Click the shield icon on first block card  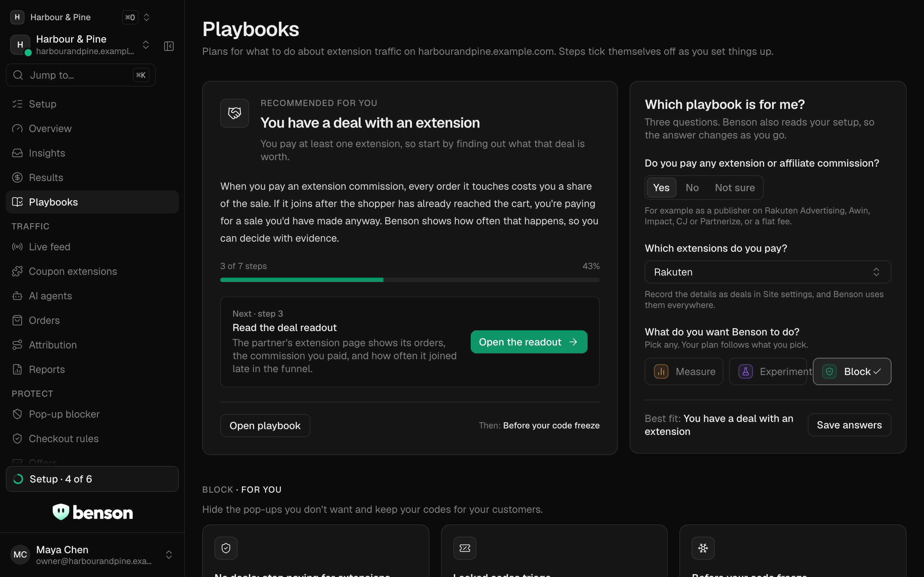point(226,548)
